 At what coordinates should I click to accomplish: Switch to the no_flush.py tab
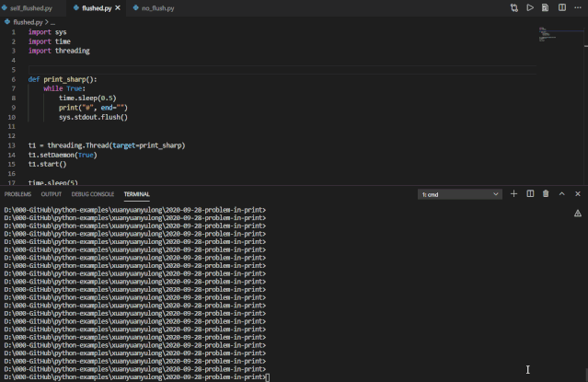(x=156, y=7)
